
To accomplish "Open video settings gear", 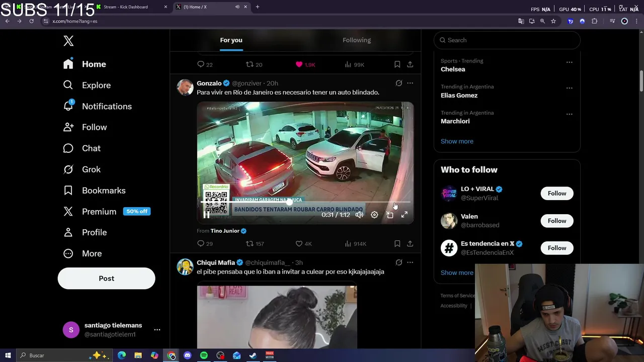I will [x=374, y=215].
